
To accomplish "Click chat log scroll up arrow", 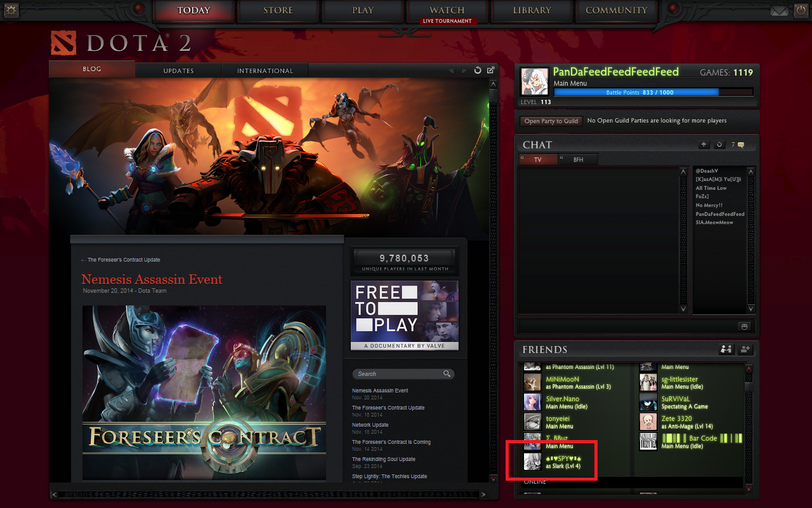I will click(x=683, y=171).
